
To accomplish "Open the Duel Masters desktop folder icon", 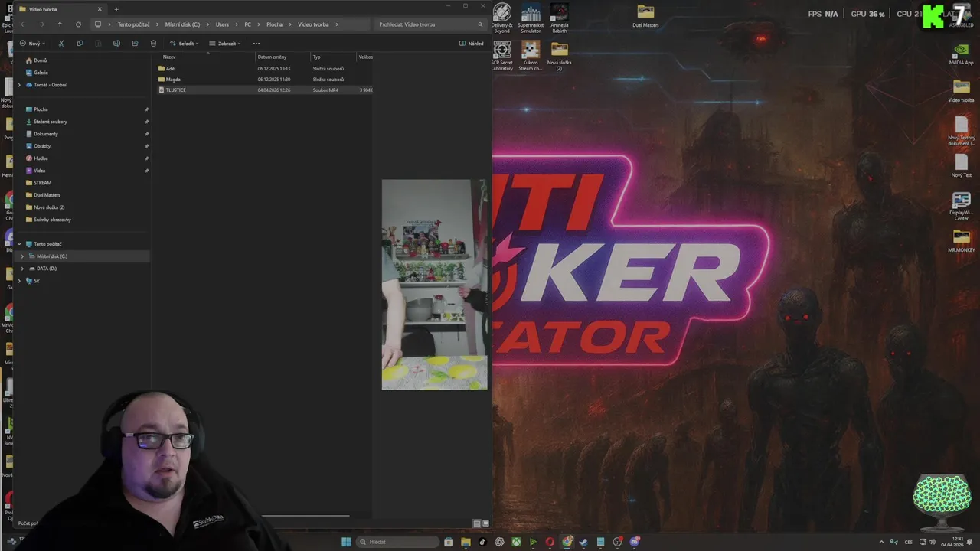I will (645, 16).
